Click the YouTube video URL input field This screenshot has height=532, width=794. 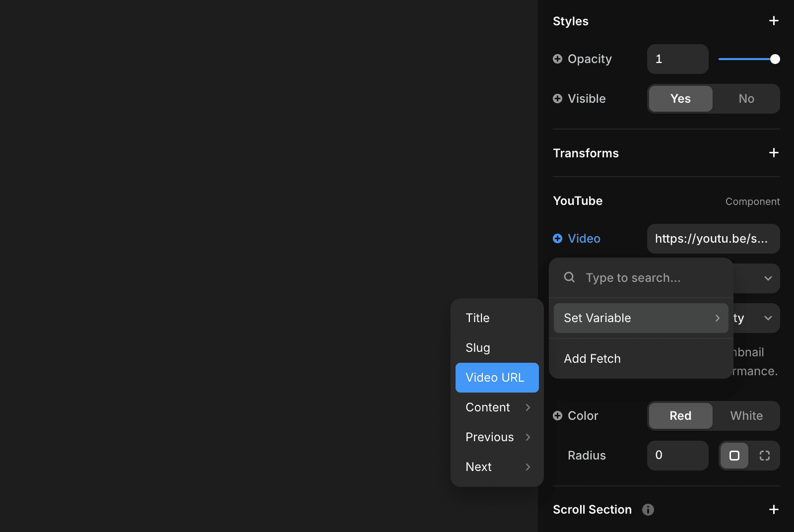713,239
